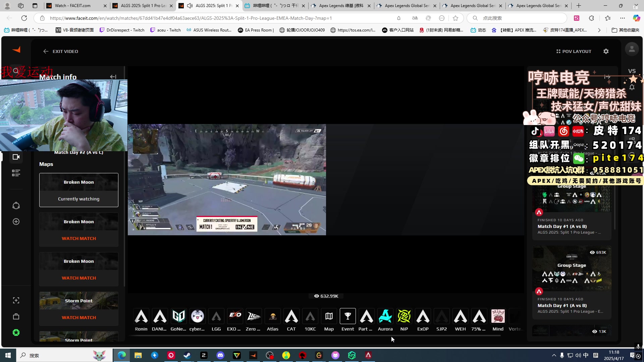Open a new browser tab
The width and height of the screenshot is (644, 362).
click(579, 6)
